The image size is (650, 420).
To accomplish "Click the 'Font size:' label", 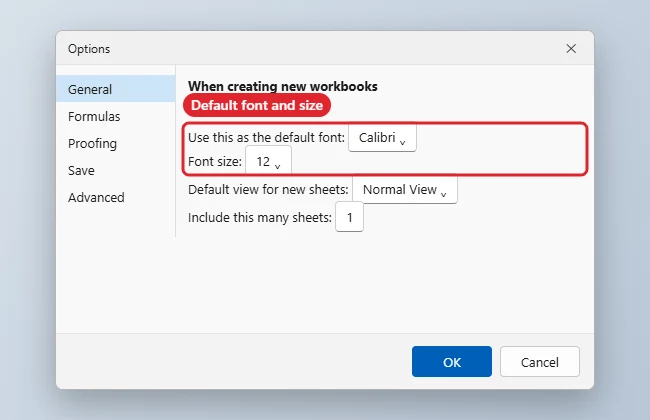I will [x=215, y=161].
